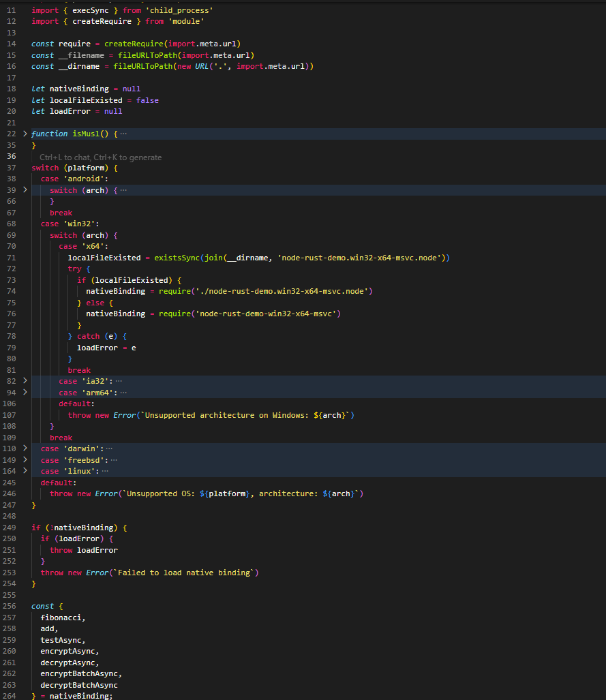
Task: Expand the folded 'ia32' case
Action: (x=25, y=381)
